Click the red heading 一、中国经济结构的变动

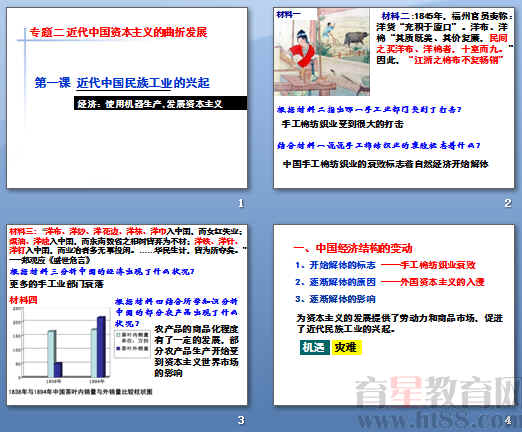353,248
